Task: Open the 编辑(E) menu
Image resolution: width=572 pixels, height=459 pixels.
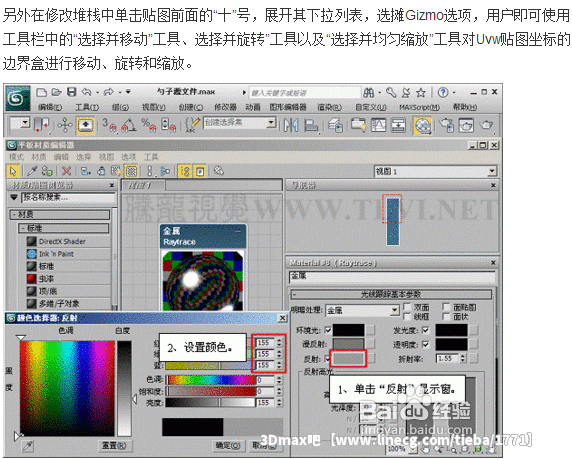Action: (50, 107)
